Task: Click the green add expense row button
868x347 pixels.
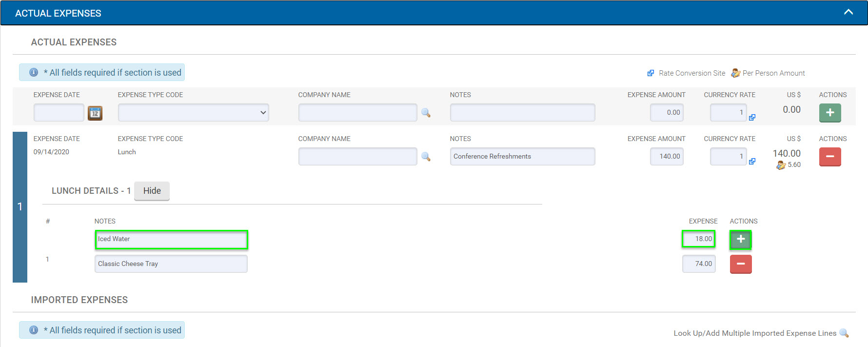Action: (829, 113)
